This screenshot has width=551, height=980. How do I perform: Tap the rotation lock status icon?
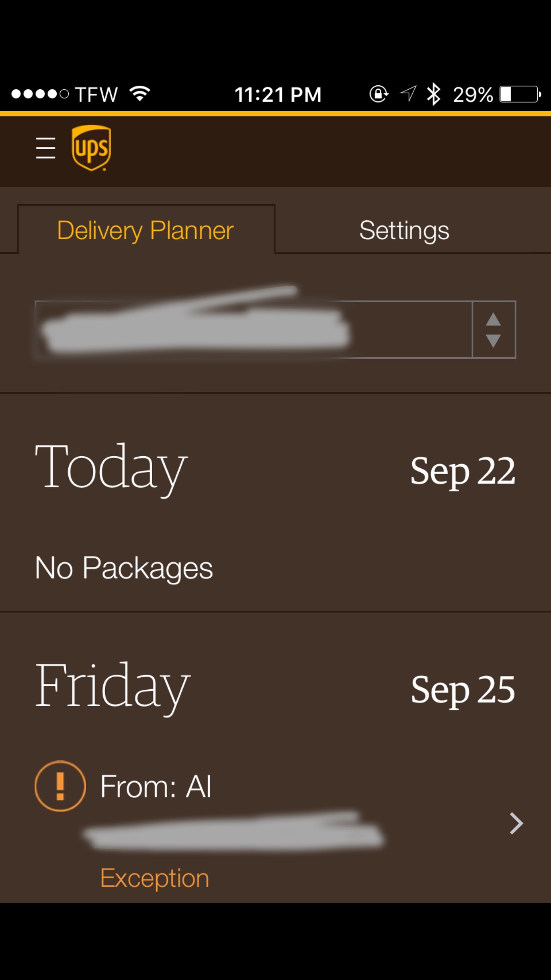pos(378,94)
